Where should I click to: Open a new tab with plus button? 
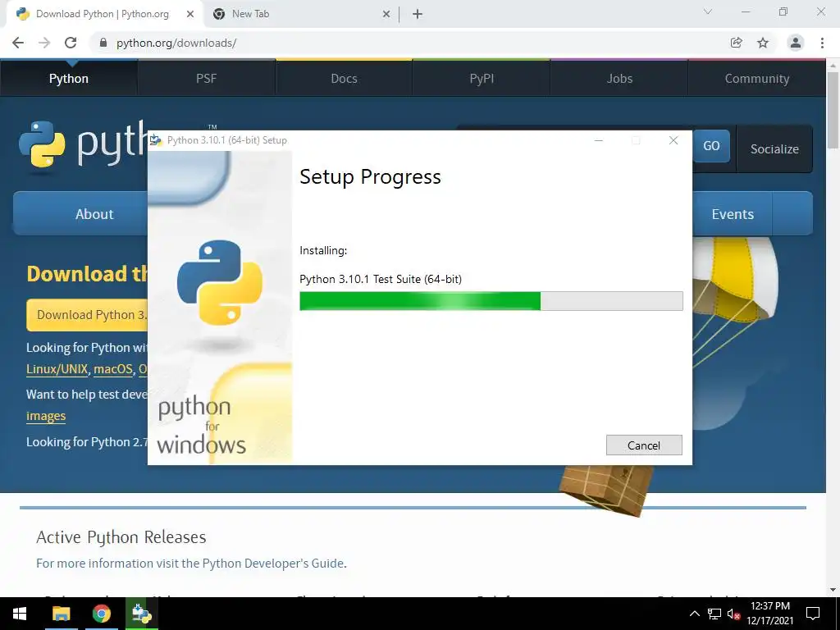[418, 15]
